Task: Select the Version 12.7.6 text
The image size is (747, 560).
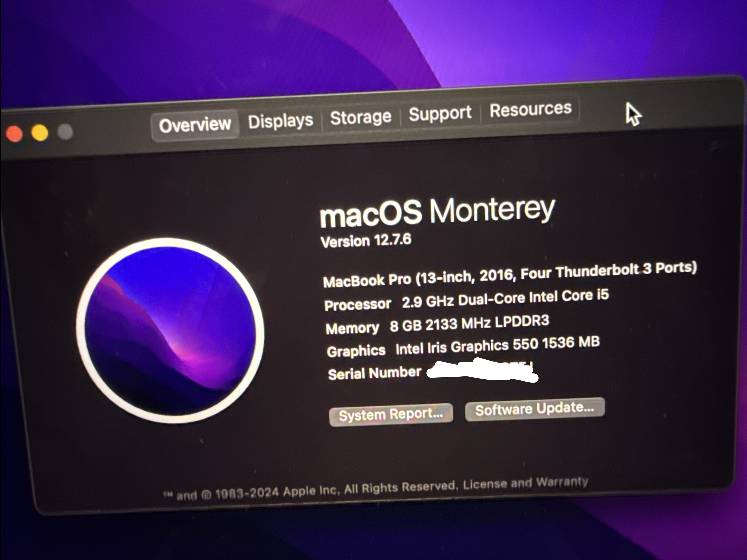Action: point(366,241)
